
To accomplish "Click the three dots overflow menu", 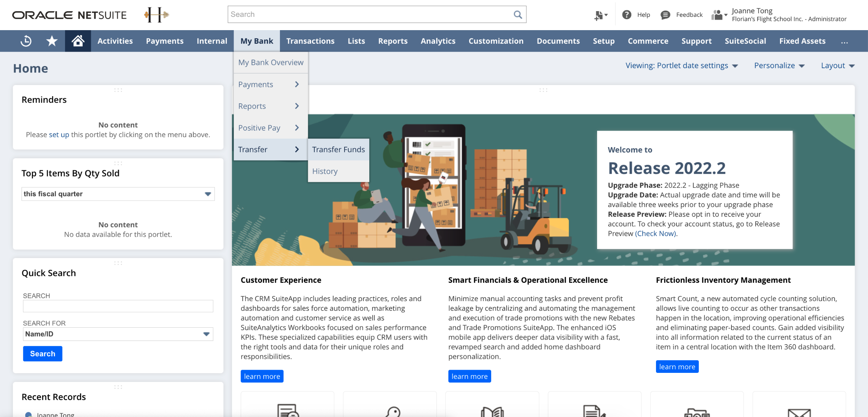I will click(844, 41).
